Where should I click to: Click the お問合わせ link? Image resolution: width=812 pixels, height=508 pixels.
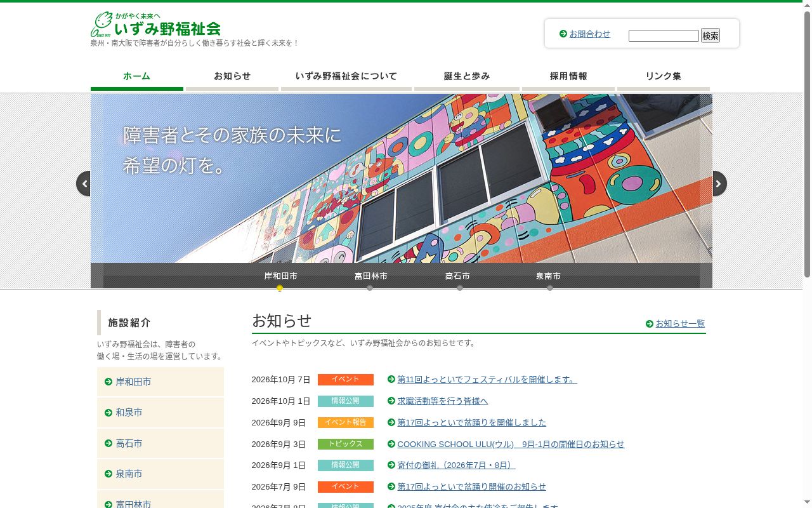[x=589, y=34]
